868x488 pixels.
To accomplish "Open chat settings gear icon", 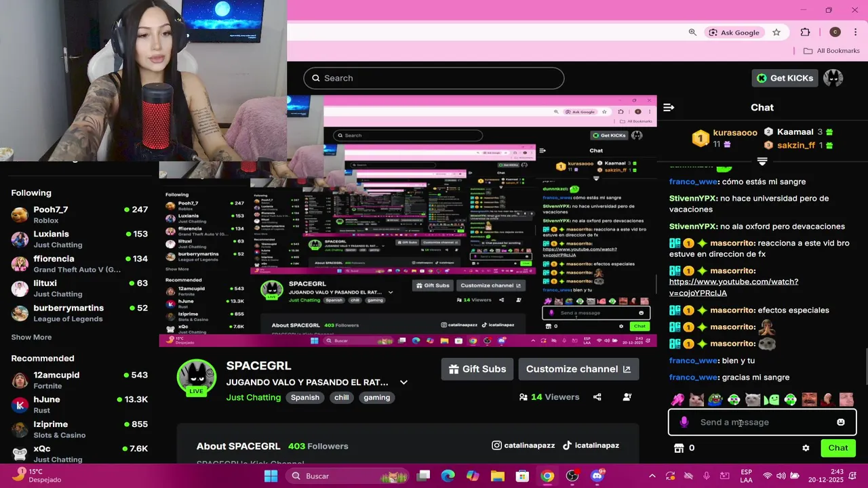I will (806, 448).
